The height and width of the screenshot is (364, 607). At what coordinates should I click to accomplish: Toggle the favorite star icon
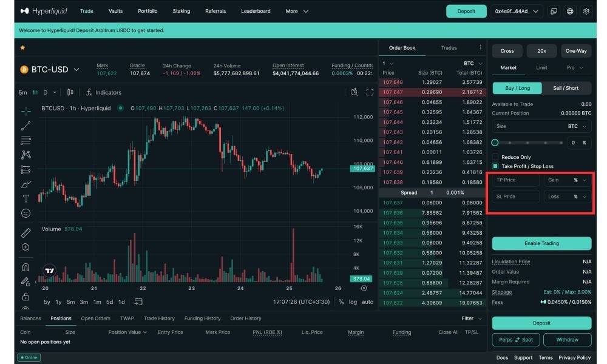22,47
